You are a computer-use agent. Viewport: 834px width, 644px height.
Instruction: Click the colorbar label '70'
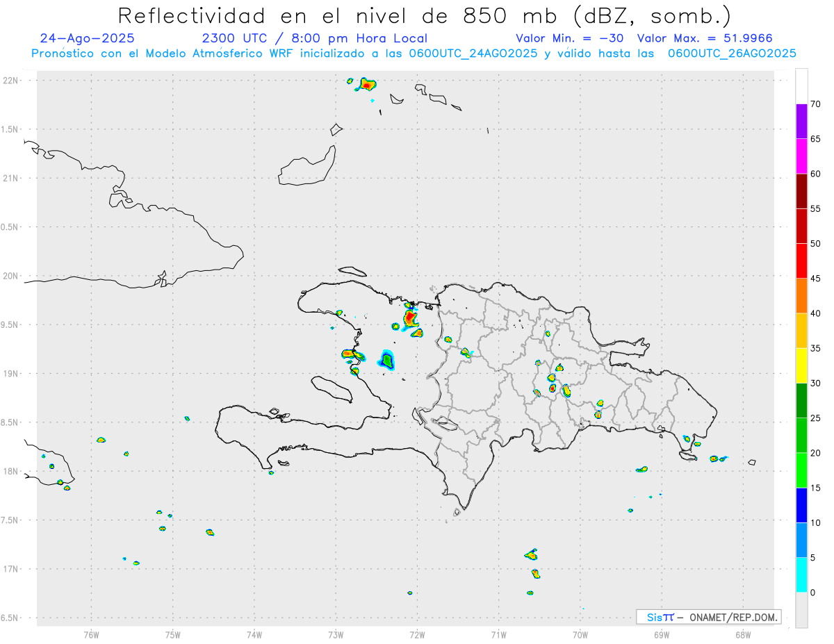pos(815,104)
